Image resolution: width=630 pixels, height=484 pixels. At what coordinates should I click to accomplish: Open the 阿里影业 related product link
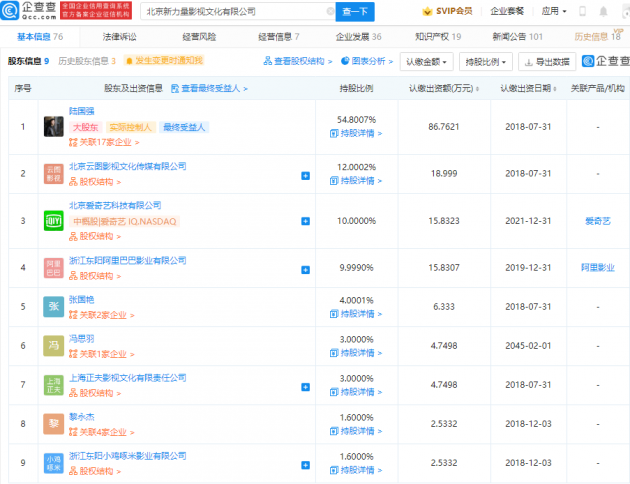click(598, 268)
